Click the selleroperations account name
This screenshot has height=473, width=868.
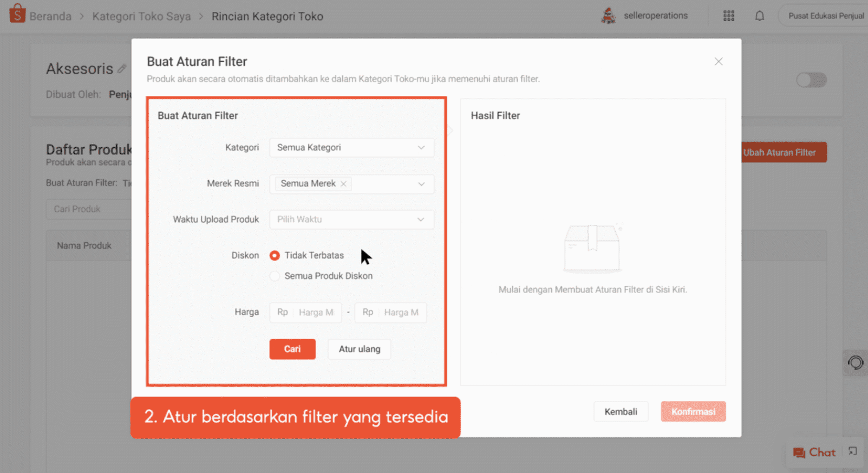[x=656, y=16]
